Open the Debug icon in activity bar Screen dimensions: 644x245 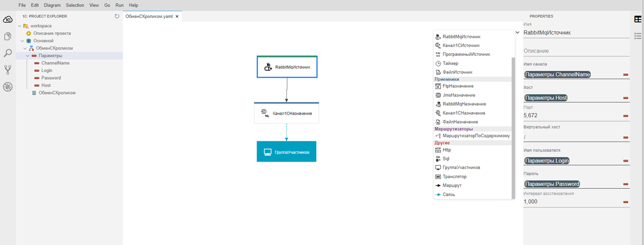coord(7,87)
